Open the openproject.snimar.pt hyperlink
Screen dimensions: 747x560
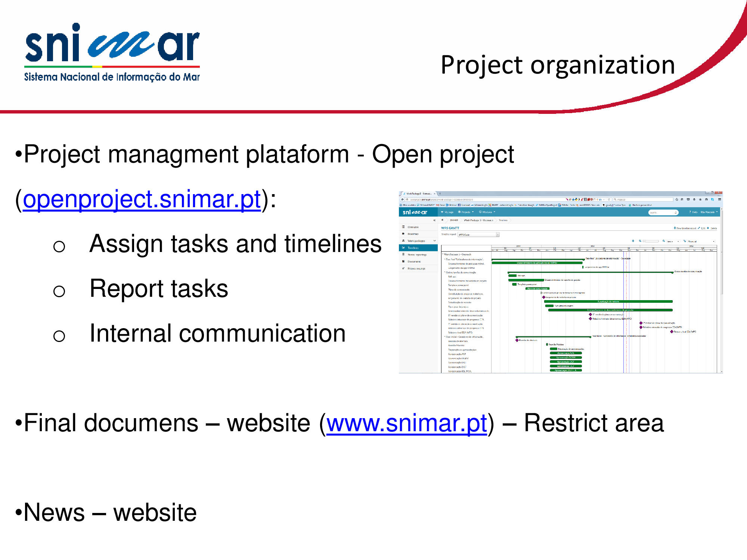tap(142, 199)
